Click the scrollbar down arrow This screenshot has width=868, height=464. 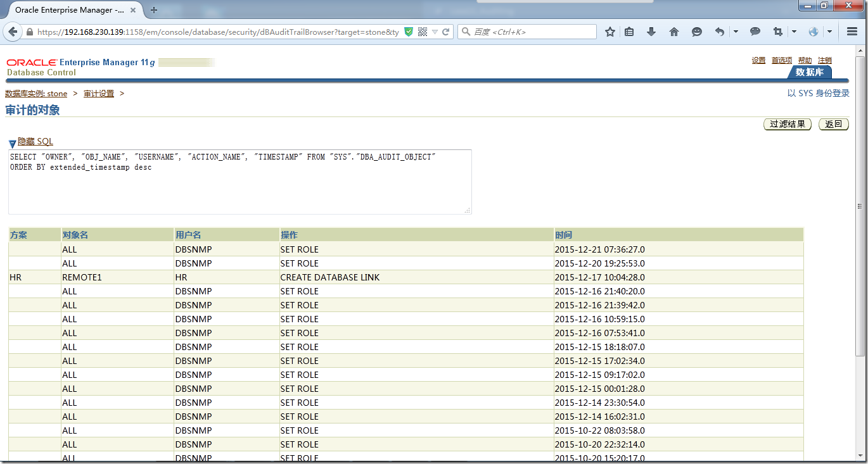860,455
